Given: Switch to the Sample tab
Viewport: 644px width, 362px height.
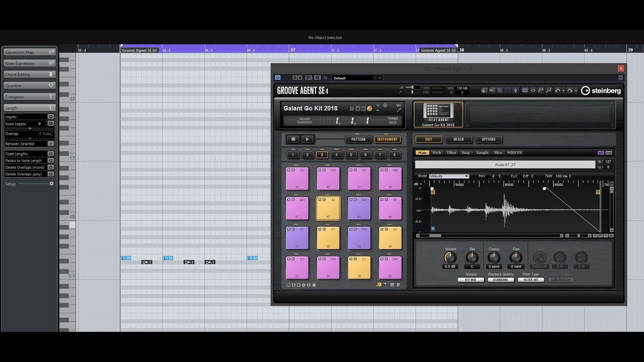Looking at the screenshot, I should click(482, 153).
